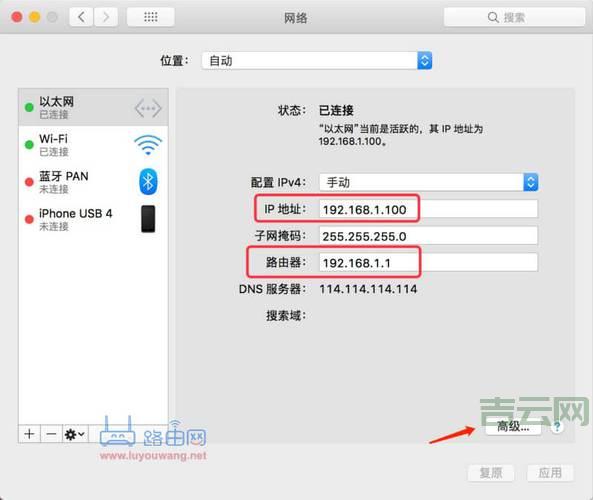Select iPhone USB 4 service in sidebar
The image size is (593, 500).
[x=93, y=219]
